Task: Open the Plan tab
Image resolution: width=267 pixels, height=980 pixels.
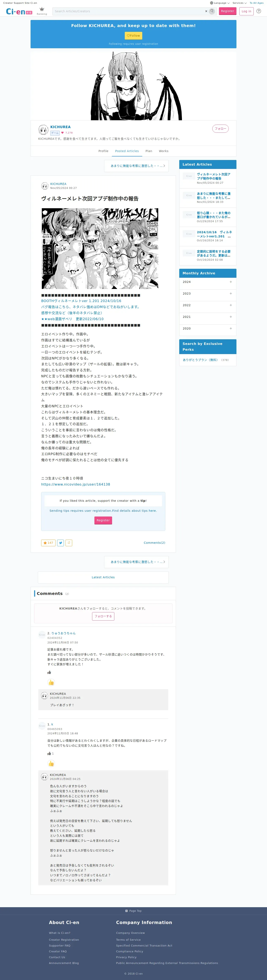Action: [x=149, y=151]
